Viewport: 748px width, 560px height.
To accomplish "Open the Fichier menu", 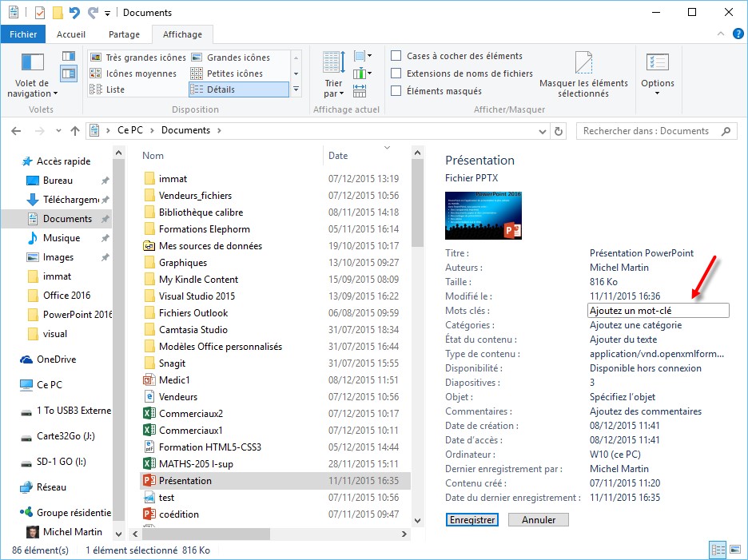I will point(23,34).
